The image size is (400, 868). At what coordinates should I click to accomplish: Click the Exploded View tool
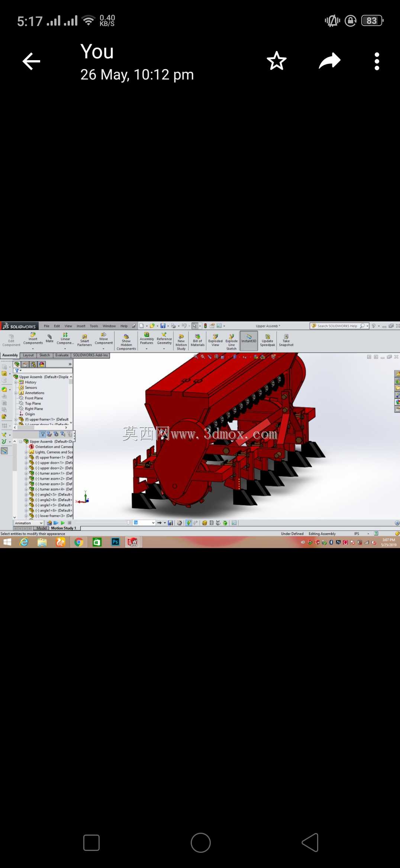tap(215, 340)
